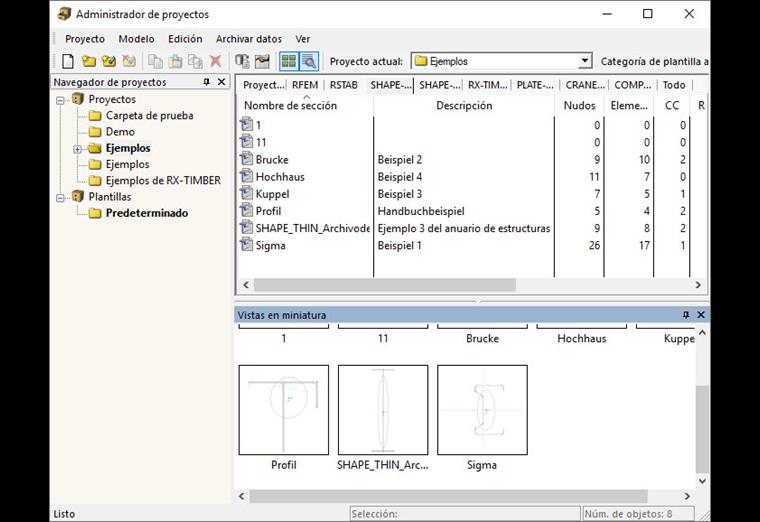Screen dimensions: 760x522
Task: Click the greyed duplicate pages icon
Action: [x=195, y=61]
